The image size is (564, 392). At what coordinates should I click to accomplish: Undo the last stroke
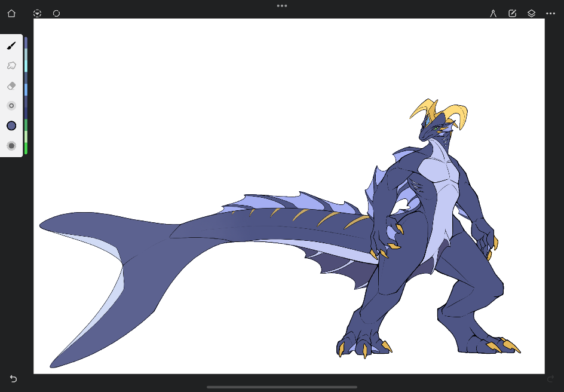click(13, 379)
